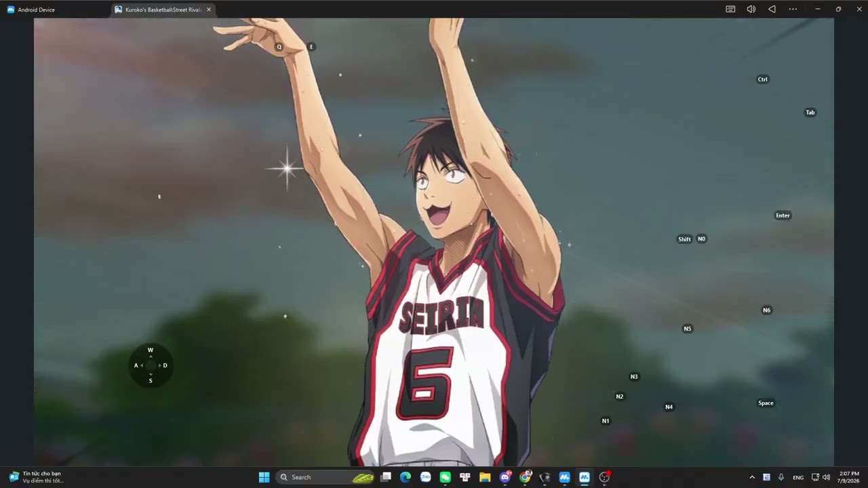Expand the hidden system tray icons
Image resolution: width=868 pixels, height=488 pixels.
tap(752, 477)
